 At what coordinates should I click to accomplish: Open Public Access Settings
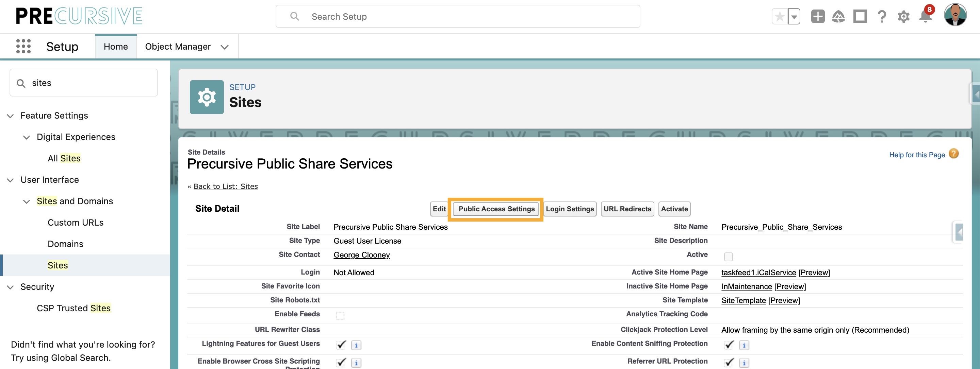(x=496, y=209)
